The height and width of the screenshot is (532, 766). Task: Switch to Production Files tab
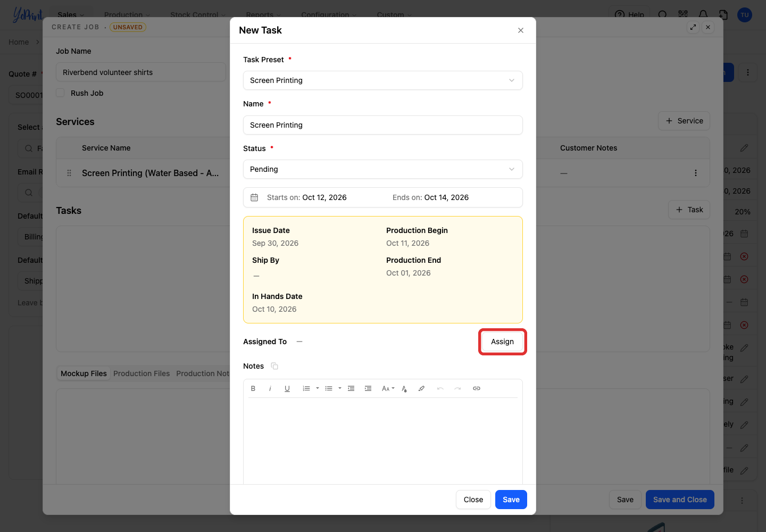pyautogui.click(x=141, y=373)
